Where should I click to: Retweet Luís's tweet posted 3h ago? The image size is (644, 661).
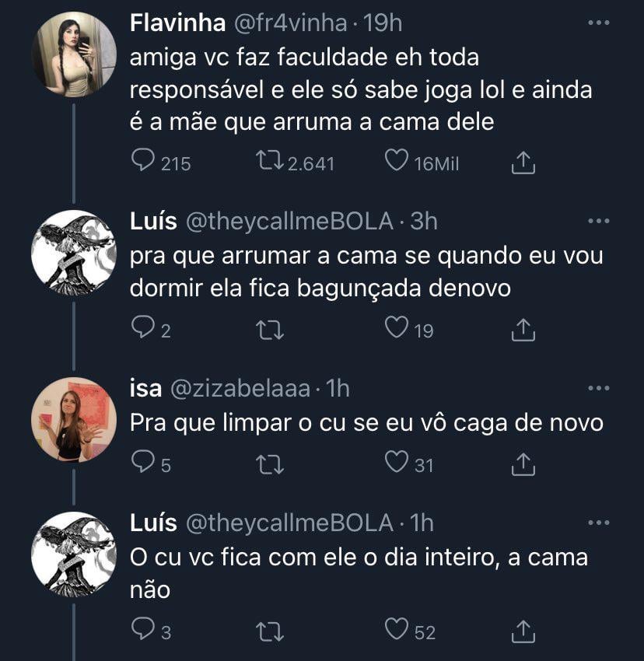[x=269, y=330]
